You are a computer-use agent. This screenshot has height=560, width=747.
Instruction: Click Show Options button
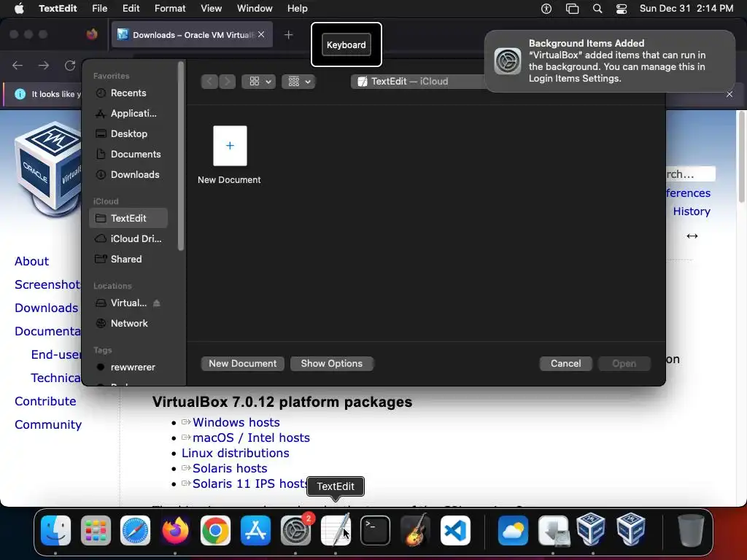click(x=332, y=363)
